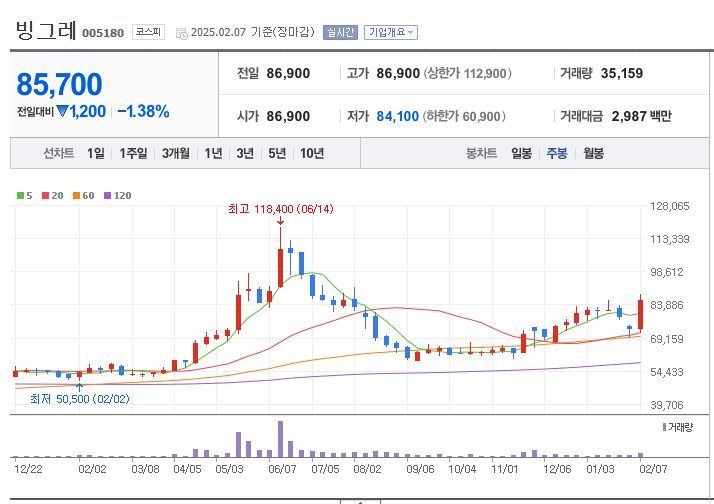Click the 83,886 price axis label
Image resolution: width=714 pixels, height=504 pixels.
667,305
